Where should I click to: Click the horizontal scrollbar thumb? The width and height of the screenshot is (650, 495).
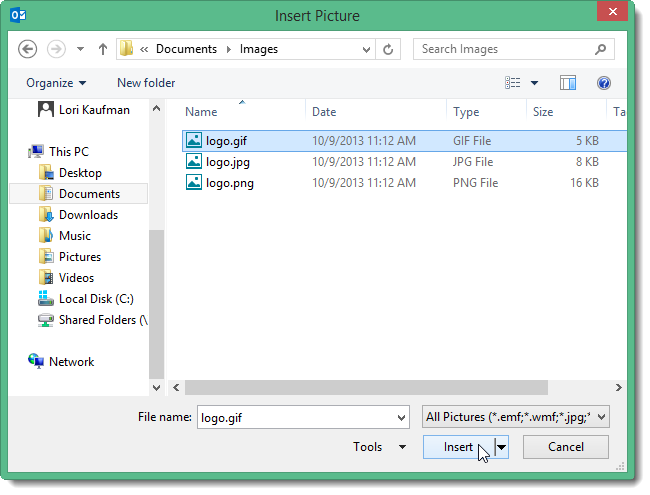(366, 388)
